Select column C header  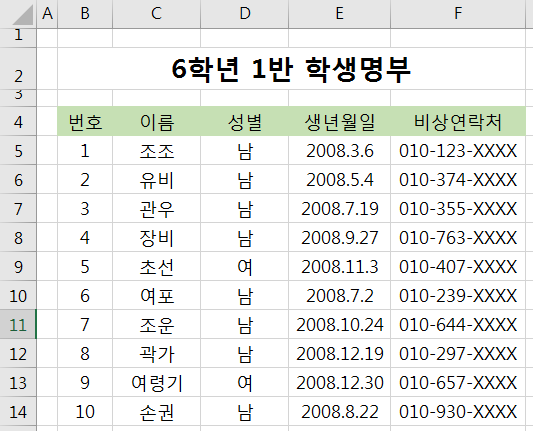(156, 14)
